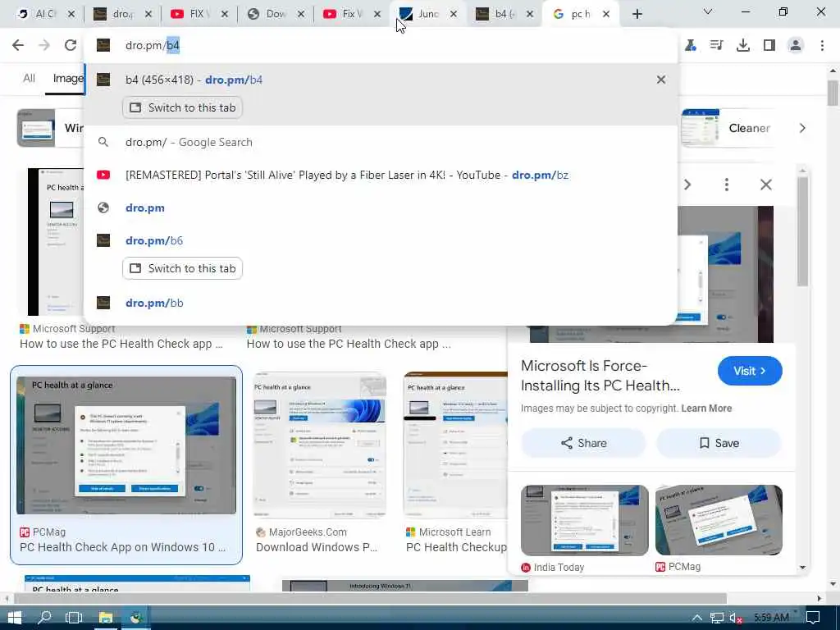Open File Explorer from taskbar
The width and height of the screenshot is (840, 630).
pos(106,618)
